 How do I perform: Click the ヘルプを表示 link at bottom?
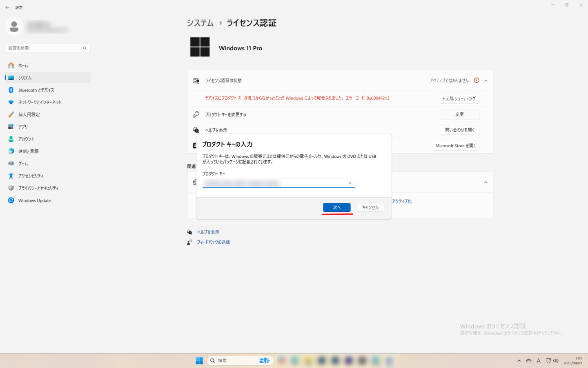coord(208,232)
